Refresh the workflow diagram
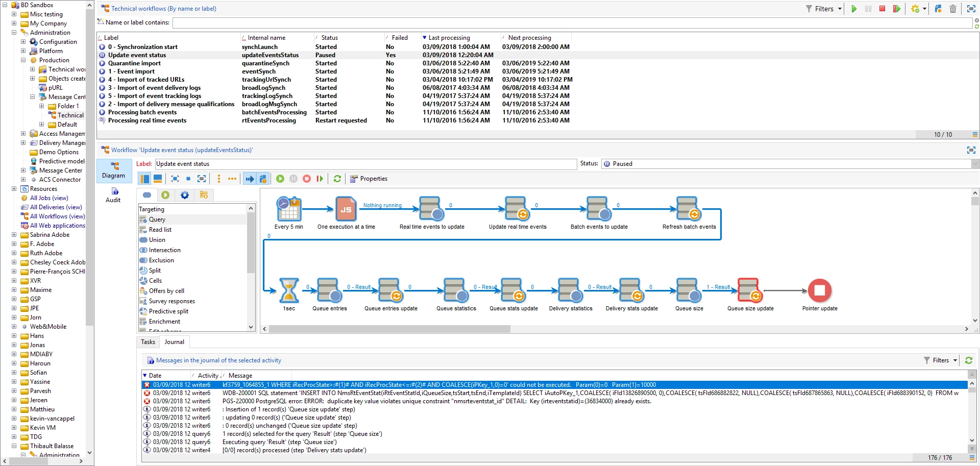980x466 pixels. pyautogui.click(x=337, y=179)
